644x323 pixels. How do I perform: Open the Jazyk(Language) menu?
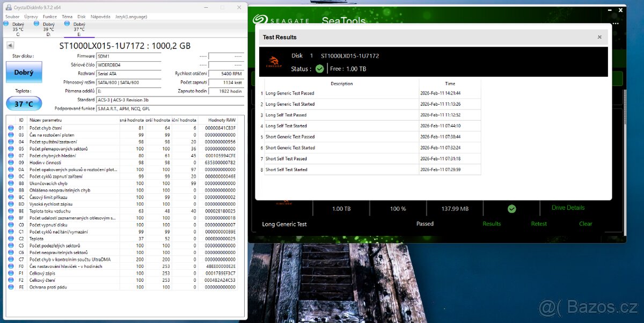[x=131, y=17]
